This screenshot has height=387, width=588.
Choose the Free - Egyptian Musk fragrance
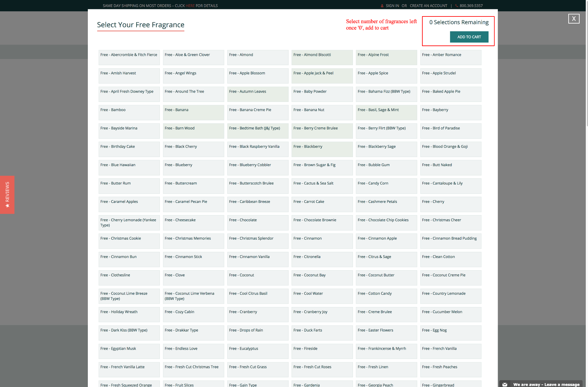pyautogui.click(x=129, y=351)
